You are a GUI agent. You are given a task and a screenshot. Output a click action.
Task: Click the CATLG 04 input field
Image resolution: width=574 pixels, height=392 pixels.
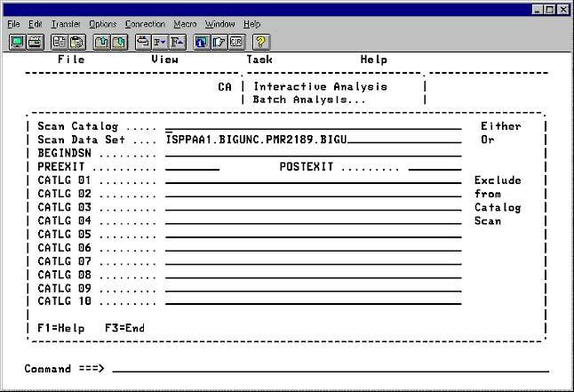coord(314,221)
